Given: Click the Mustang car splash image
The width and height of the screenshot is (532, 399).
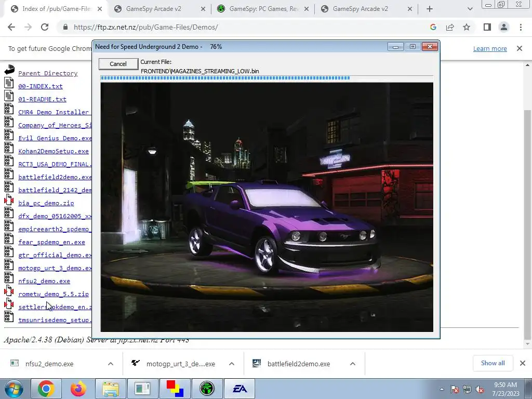Looking at the screenshot, I should (x=267, y=207).
